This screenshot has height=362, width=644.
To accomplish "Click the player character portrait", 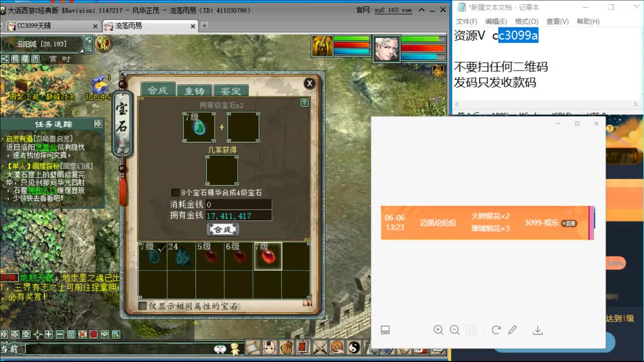I will (x=386, y=49).
